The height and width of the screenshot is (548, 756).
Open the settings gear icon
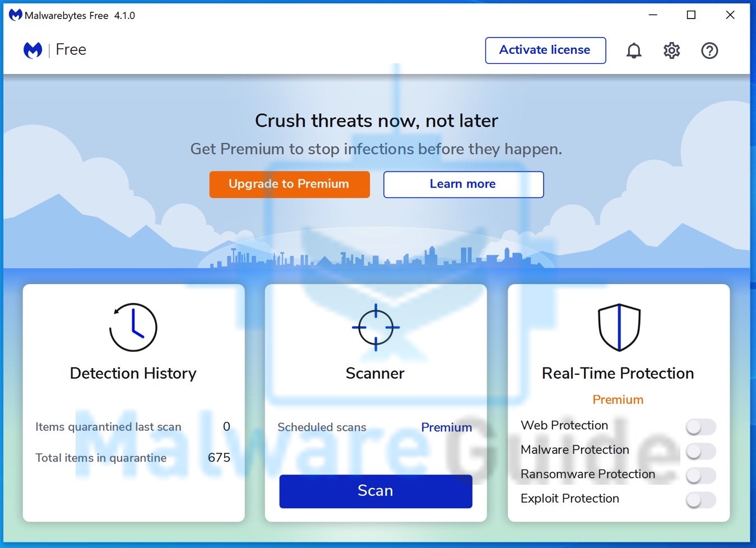point(671,50)
